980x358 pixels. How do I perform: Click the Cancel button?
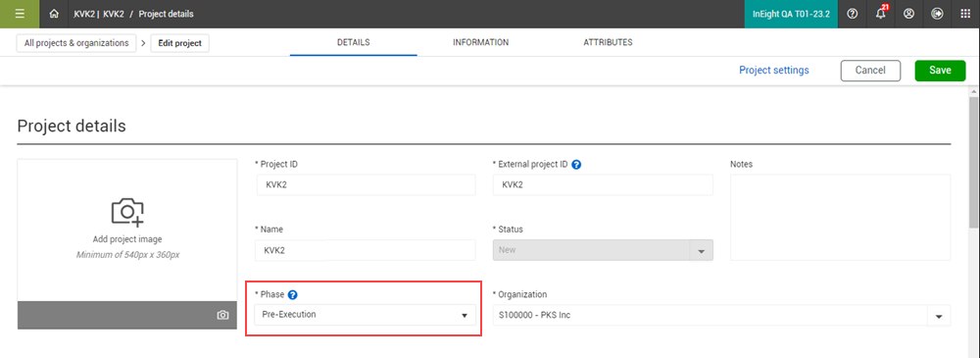click(x=870, y=71)
